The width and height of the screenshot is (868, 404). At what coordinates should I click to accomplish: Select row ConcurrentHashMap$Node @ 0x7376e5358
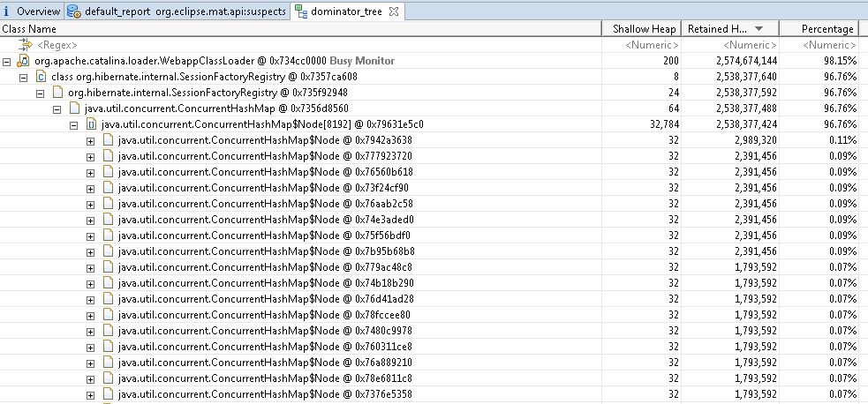[434, 394]
